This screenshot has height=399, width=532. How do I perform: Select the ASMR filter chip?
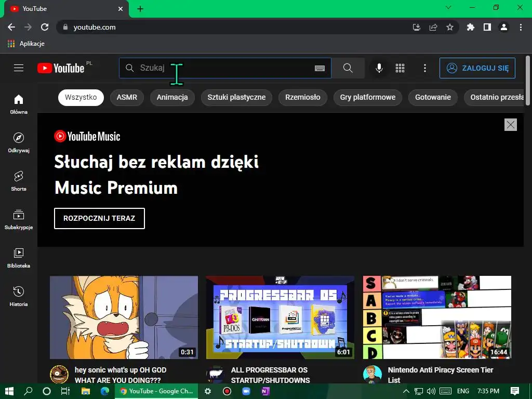pos(127,97)
